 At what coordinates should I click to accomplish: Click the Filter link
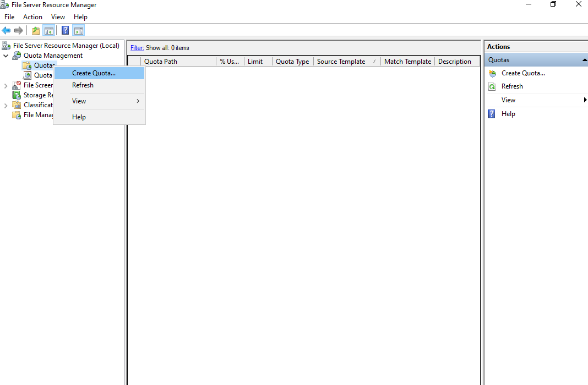[x=137, y=48]
